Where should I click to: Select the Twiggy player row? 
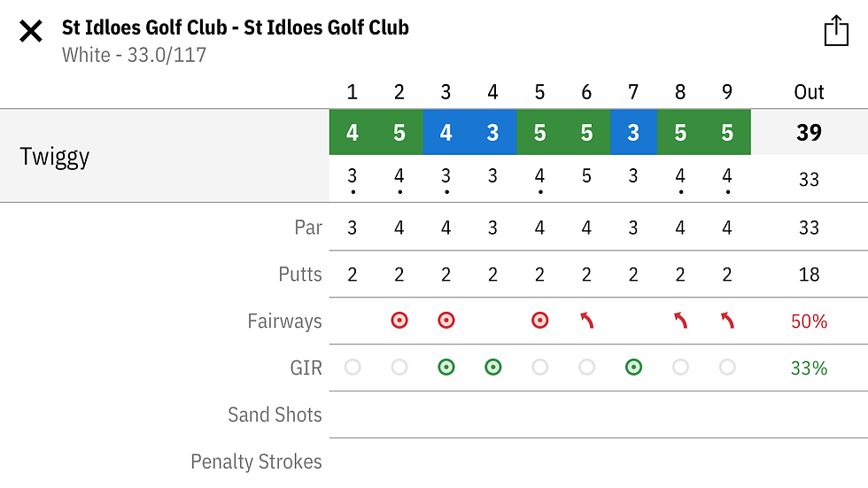click(55, 157)
